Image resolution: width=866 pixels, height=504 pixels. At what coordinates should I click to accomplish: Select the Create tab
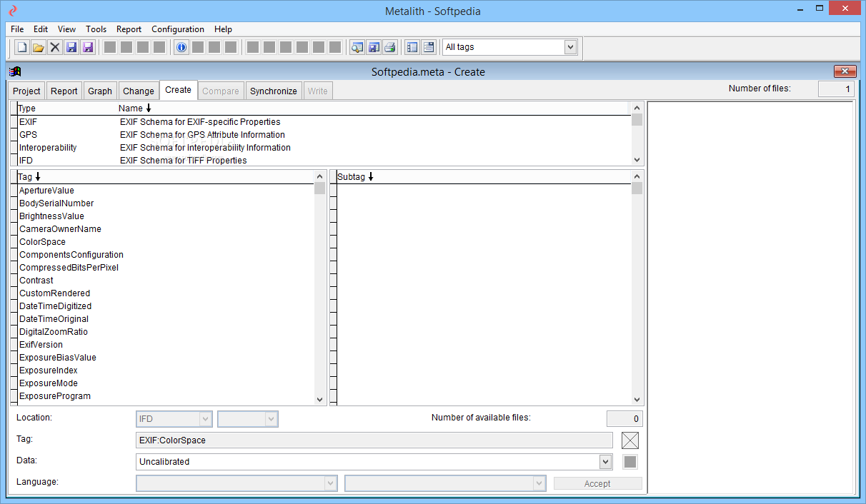coord(178,90)
